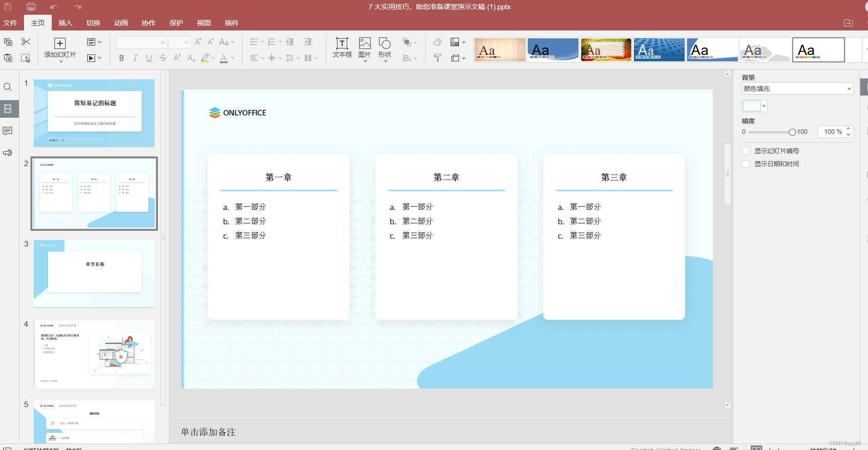Expand the line spacing dropdown
The height and width of the screenshot is (450, 868).
[298, 58]
